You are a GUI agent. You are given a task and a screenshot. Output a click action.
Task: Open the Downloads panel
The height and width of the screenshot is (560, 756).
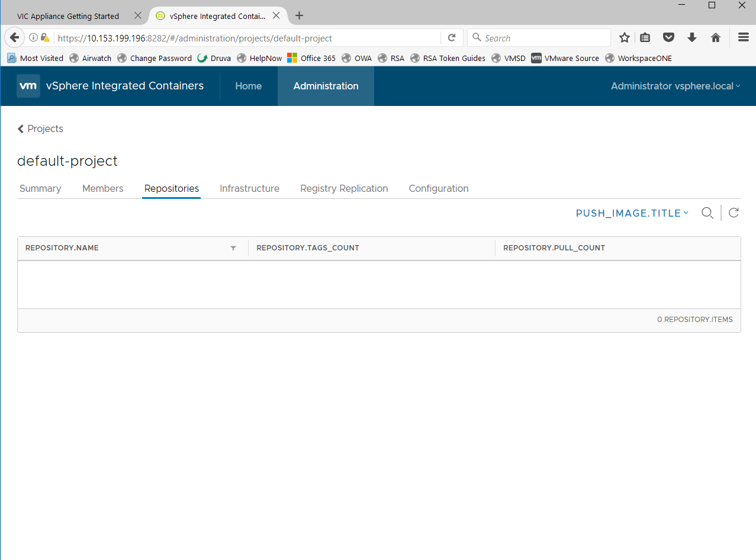coord(691,37)
